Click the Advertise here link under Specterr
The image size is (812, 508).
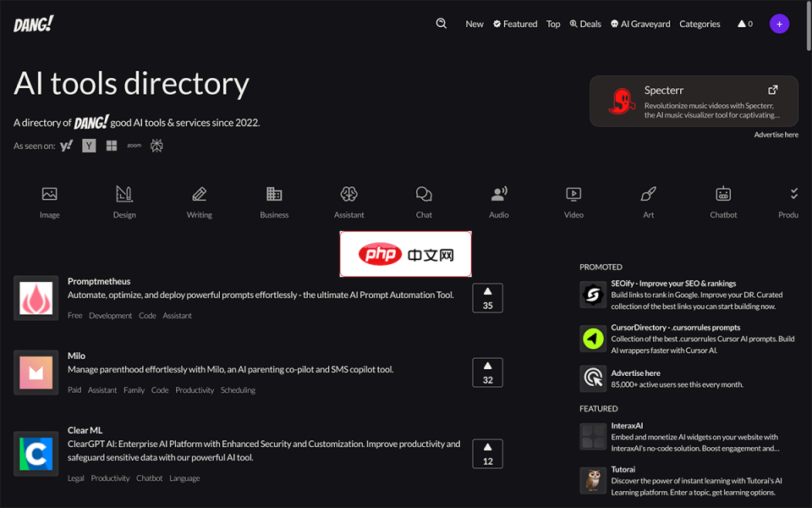(x=776, y=135)
